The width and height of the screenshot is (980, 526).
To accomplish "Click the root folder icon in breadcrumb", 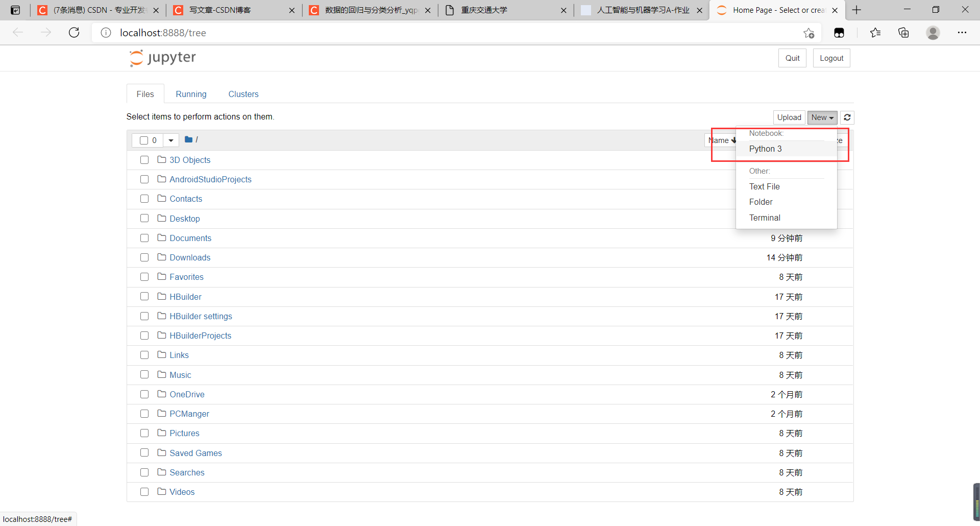I will click(x=188, y=139).
